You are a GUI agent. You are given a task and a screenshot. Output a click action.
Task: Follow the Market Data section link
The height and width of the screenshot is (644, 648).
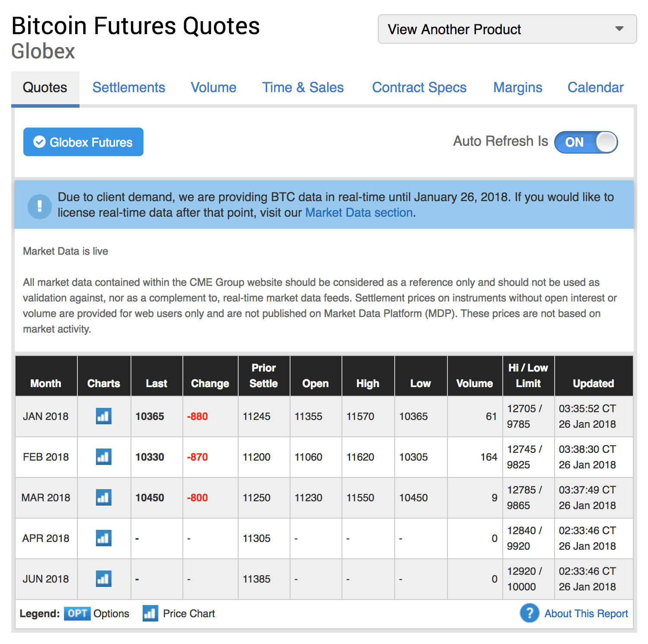tap(359, 213)
